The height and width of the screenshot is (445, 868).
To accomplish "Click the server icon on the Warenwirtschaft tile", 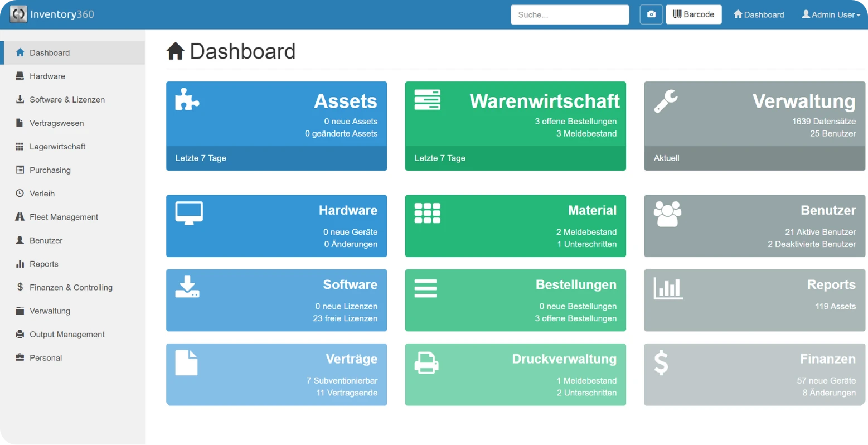I will point(426,100).
